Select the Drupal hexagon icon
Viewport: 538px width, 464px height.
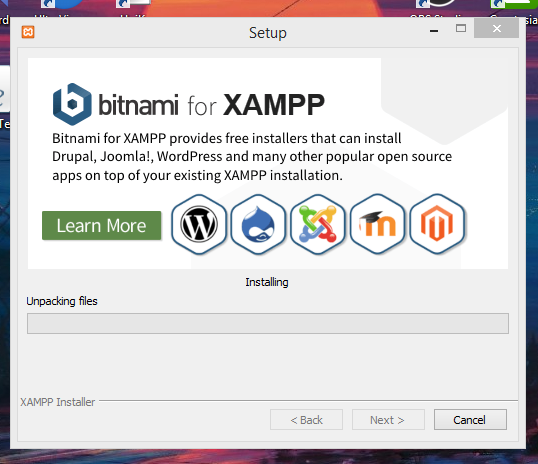[x=258, y=224]
